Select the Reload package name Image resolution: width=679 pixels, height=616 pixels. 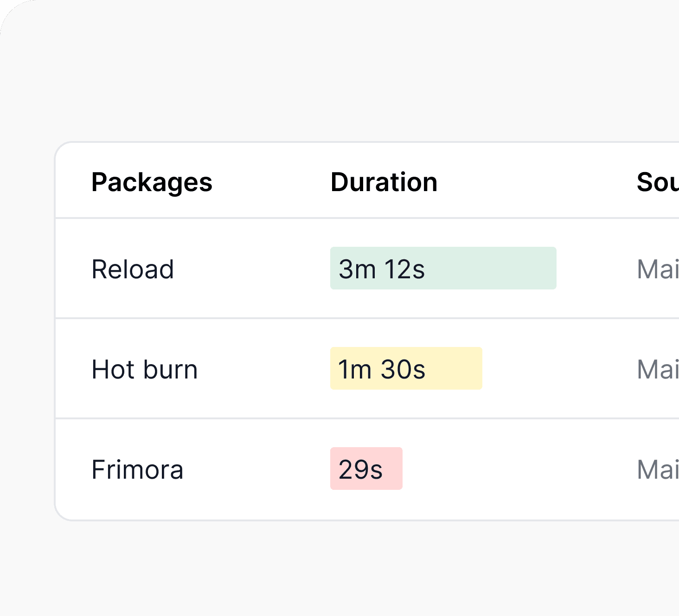[x=133, y=269]
